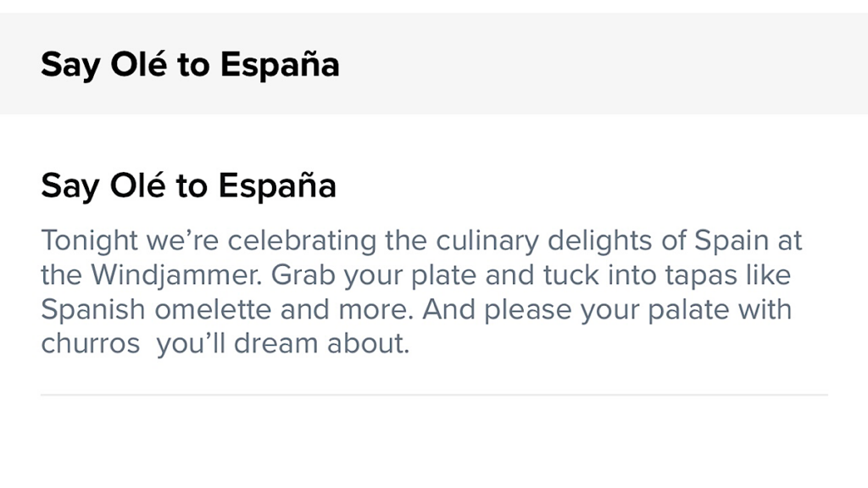Click the word about ending the paragraph
The height and width of the screenshot is (488, 868).
point(368,343)
